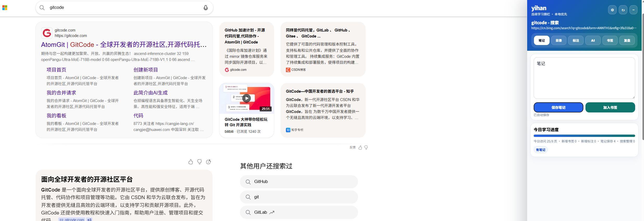This screenshot has width=644, height=221.
Task: Click the magnifier icon in the search box
Action: click(x=42, y=8)
